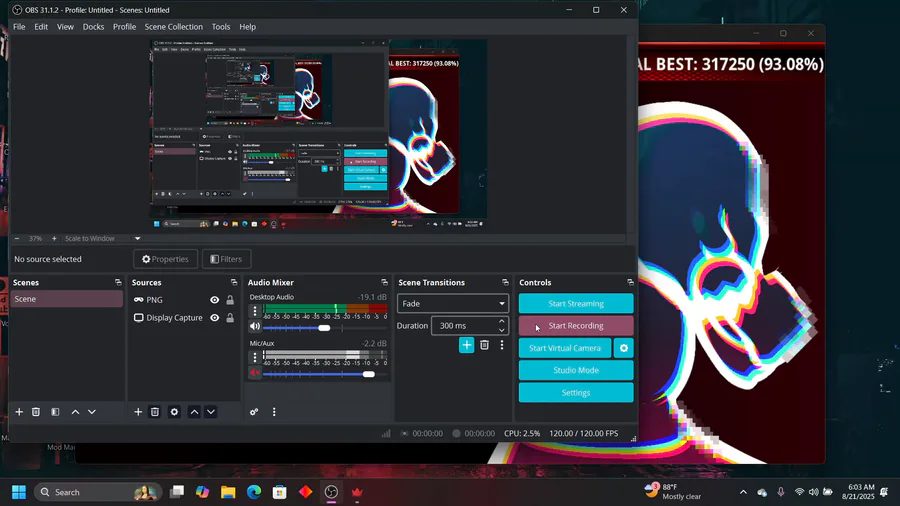Image resolution: width=900 pixels, height=506 pixels.
Task: Open the Fade transition dropdown
Action: (x=452, y=303)
